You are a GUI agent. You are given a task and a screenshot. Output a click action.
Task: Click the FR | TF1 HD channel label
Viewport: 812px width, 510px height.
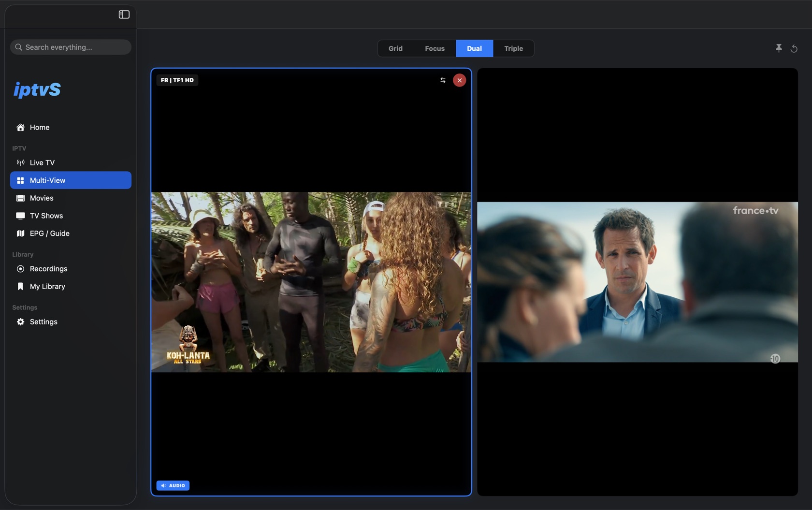click(177, 80)
